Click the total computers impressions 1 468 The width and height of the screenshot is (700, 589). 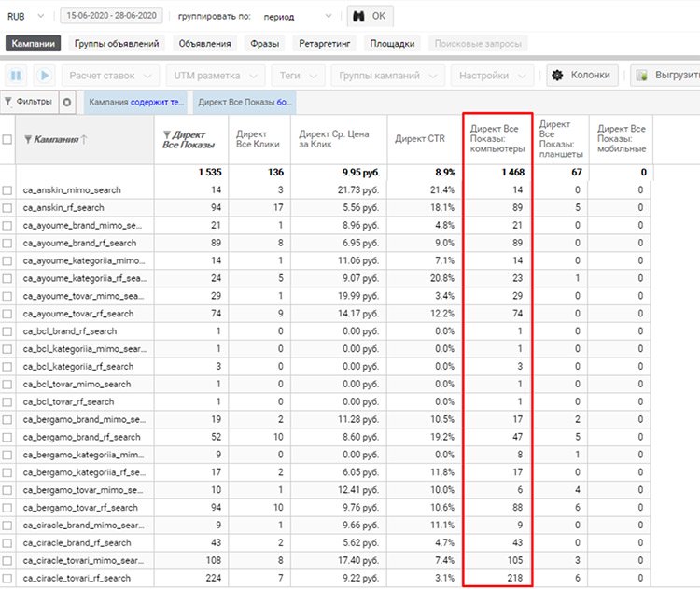click(513, 173)
